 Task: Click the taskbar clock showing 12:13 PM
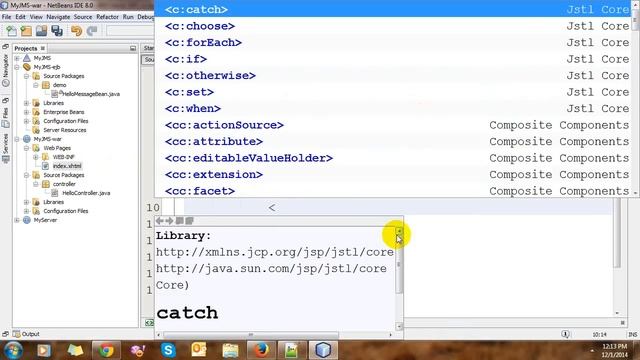click(x=614, y=351)
